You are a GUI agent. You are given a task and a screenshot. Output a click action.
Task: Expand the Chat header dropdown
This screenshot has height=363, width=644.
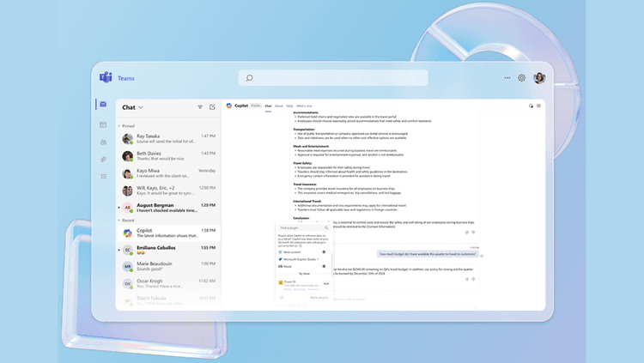point(141,108)
